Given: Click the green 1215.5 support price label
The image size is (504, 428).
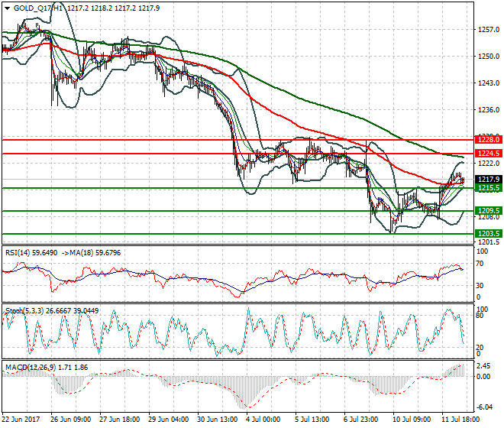Looking at the screenshot, I should point(488,188).
